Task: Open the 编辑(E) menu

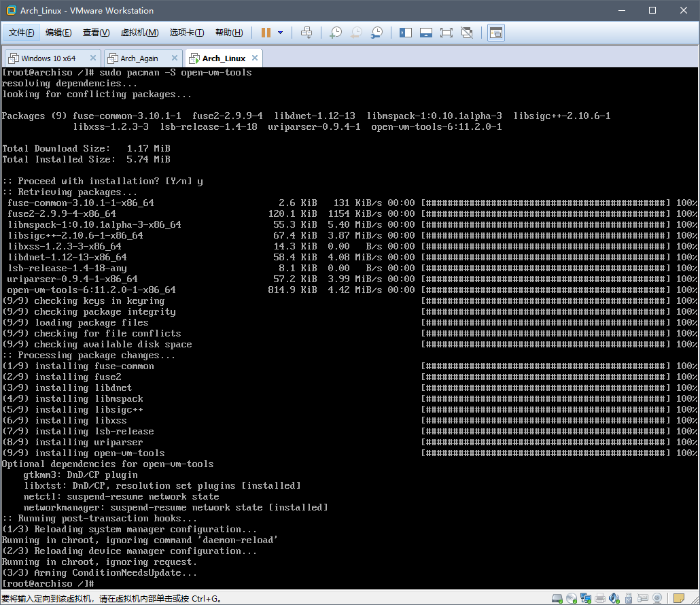Action: pos(58,33)
